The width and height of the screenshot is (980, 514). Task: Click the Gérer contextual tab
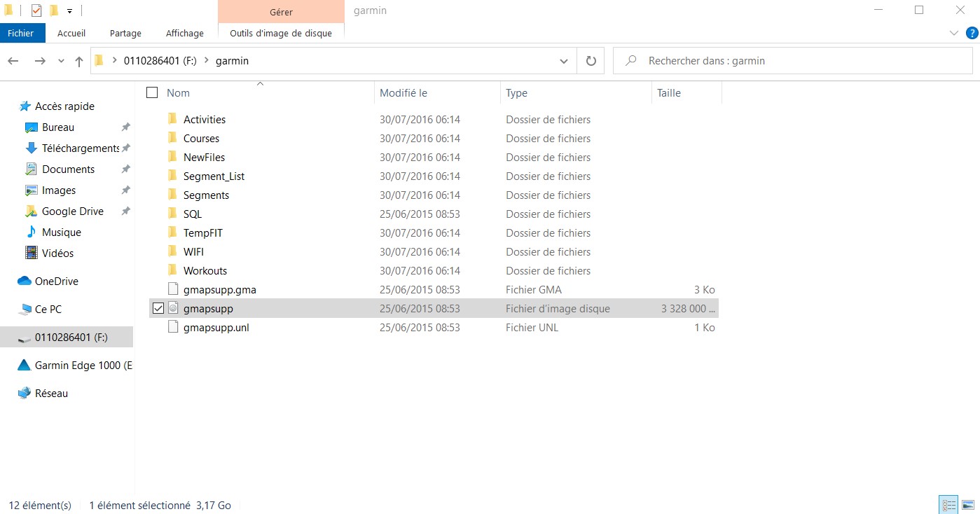point(281,11)
